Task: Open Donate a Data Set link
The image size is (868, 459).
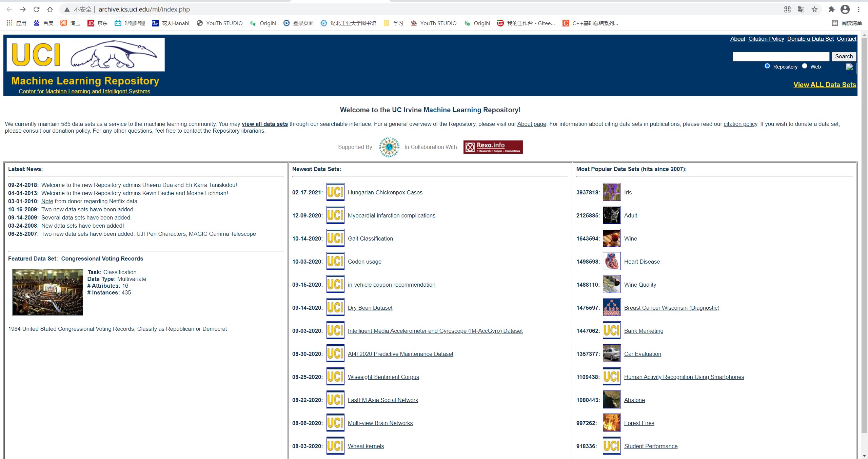Action: click(810, 39)
